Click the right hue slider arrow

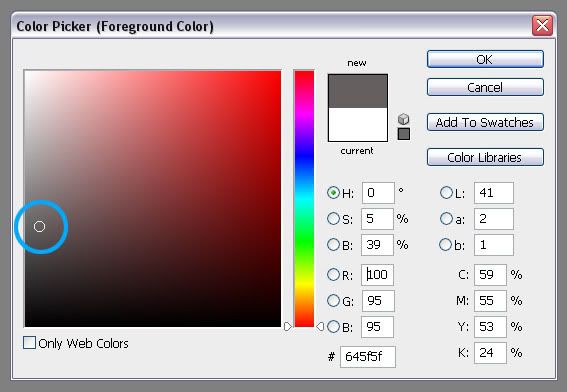coord(320,327)
